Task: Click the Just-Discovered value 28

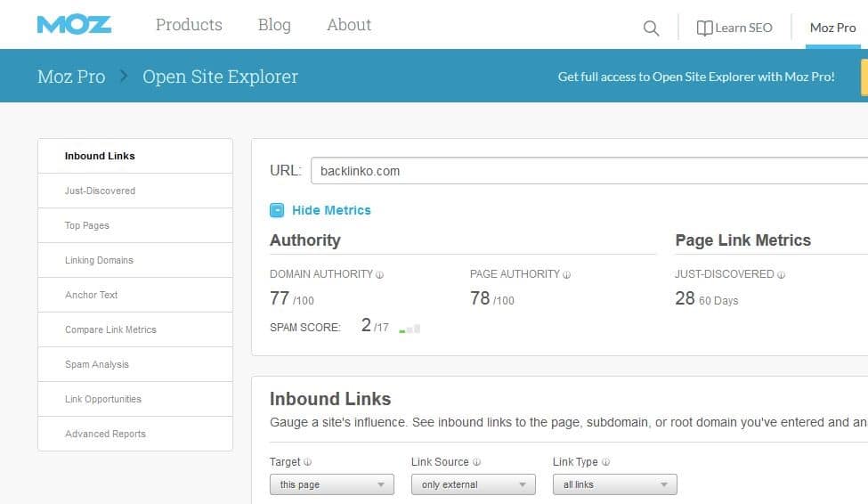Action: [x=685, y=298]
